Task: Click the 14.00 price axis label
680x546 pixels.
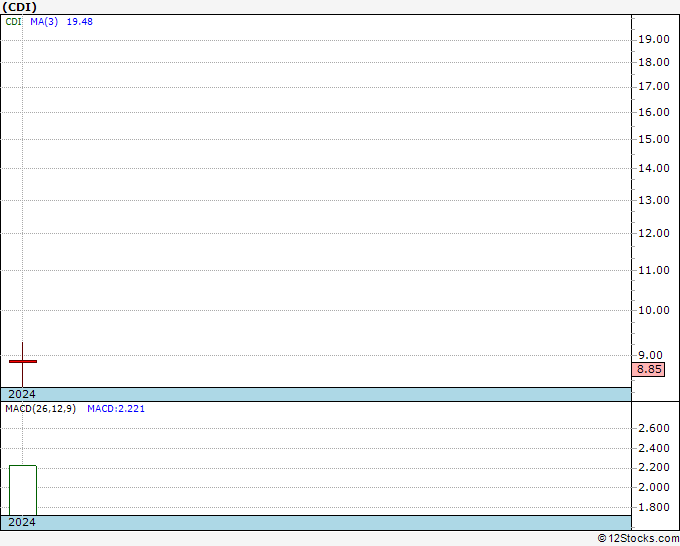Action: coord(654,168)
